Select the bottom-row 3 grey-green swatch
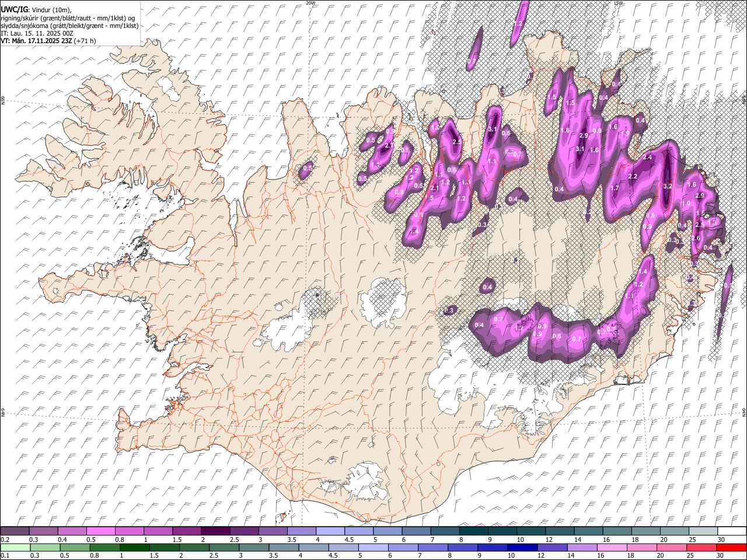This screenshot has height=560, width=747. point(254,548)
